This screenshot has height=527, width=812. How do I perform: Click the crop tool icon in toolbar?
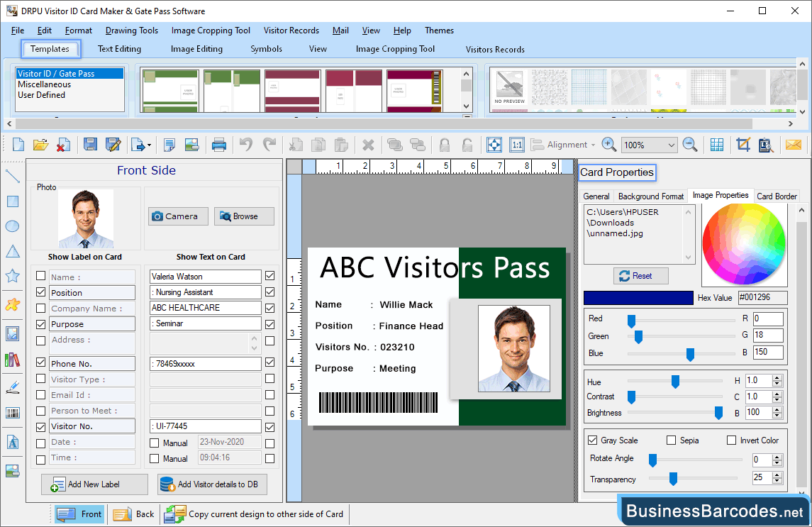point(743,145)
